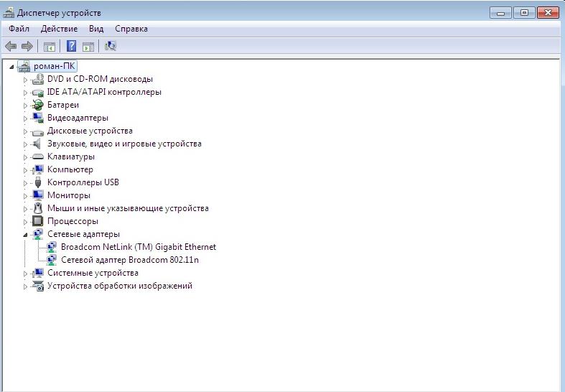Click the mouse icon for Мыши

tap(37, 209)
